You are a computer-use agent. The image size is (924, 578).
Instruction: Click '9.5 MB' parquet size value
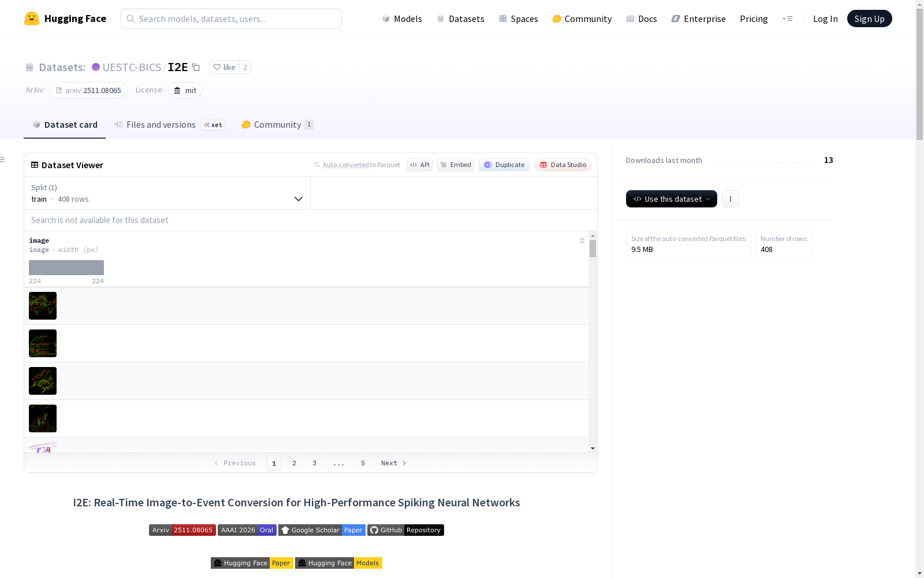pyautogui.click(x=642, y=250)
